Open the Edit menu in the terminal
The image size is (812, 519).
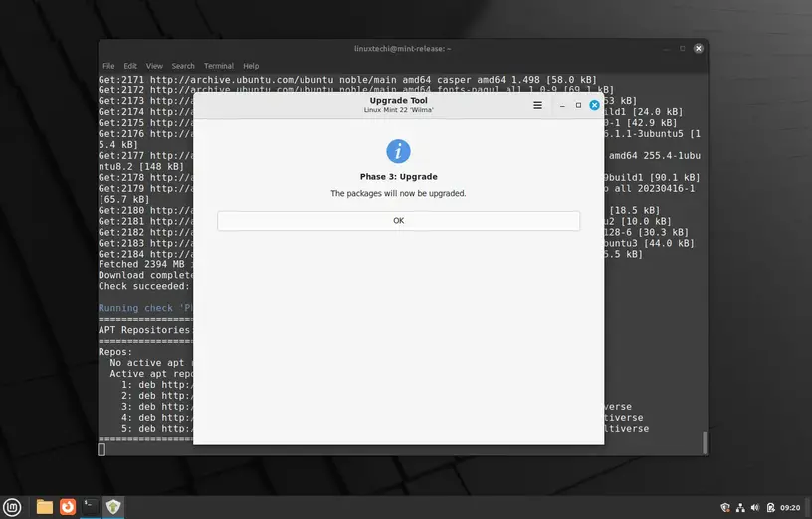tap(130, 66)
